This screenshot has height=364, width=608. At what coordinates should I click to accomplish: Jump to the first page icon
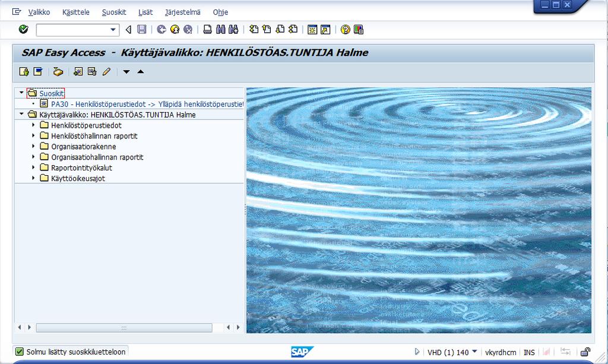pos(254,30)
